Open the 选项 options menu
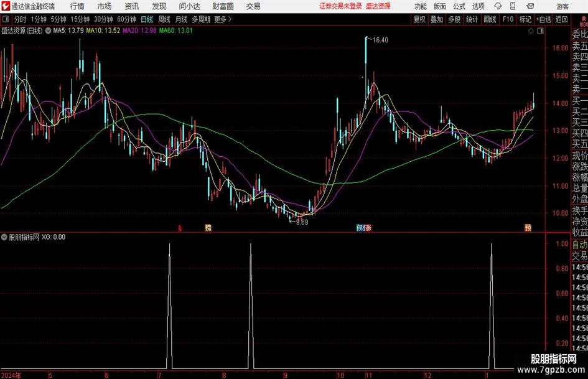This screenshot has height=379, width=588. (x=478, y=6)
